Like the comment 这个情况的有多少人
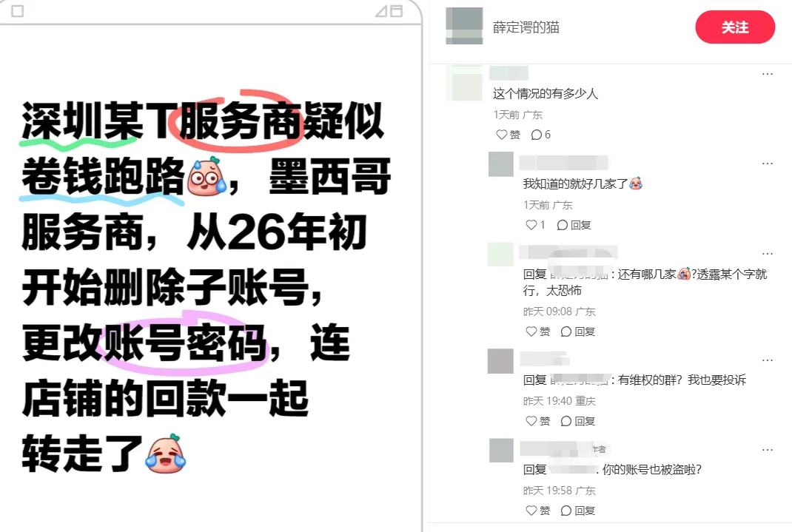792x532 pixels. 508,135
